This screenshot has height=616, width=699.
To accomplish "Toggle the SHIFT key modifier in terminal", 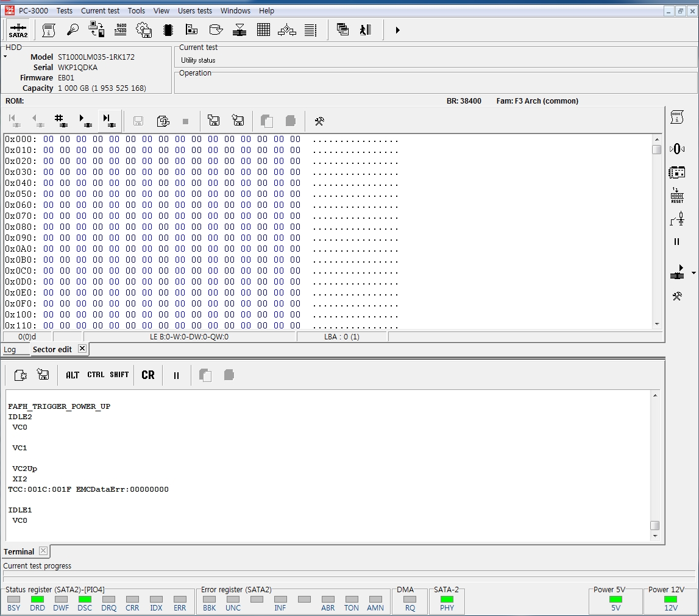I will [x=119, y=375].
